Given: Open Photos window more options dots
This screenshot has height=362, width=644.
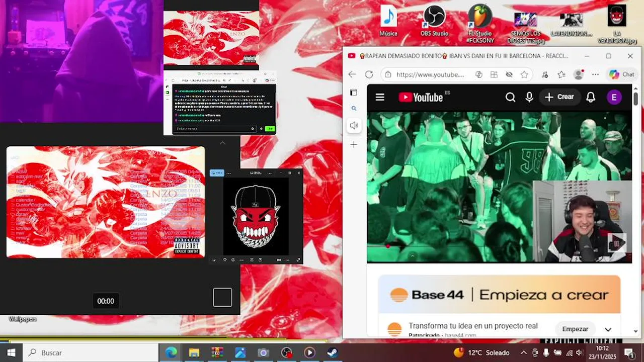Looking at the screenshot, I should 229,173.
